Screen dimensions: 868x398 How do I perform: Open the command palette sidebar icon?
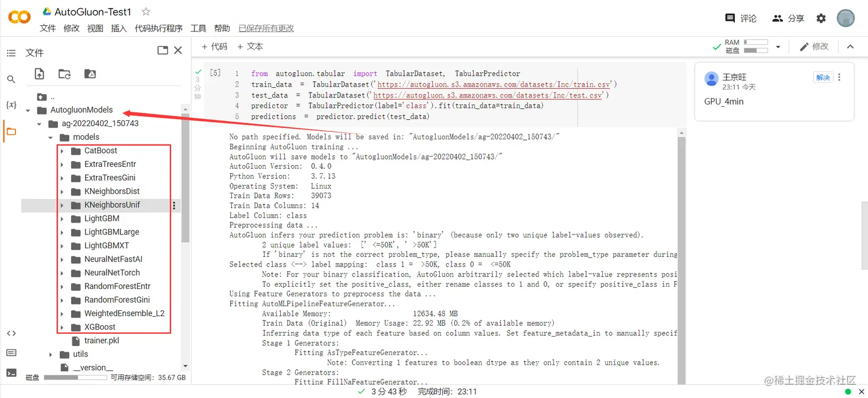(11, 353)
